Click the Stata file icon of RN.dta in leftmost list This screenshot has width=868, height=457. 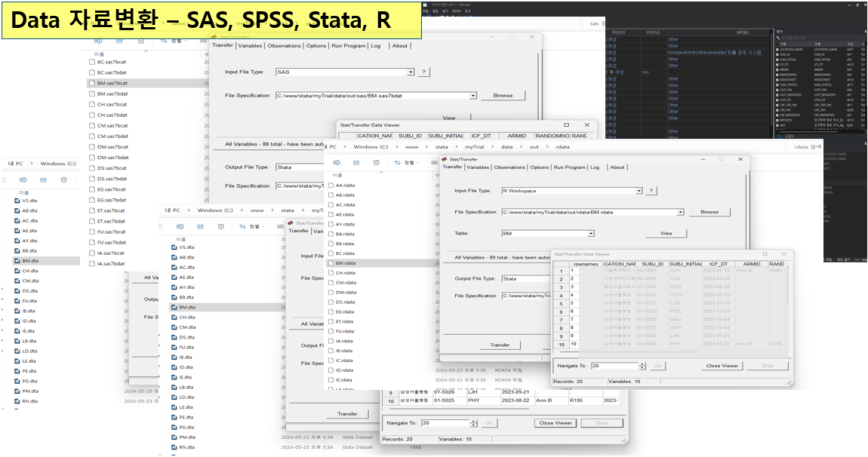(x=17, y=401)
